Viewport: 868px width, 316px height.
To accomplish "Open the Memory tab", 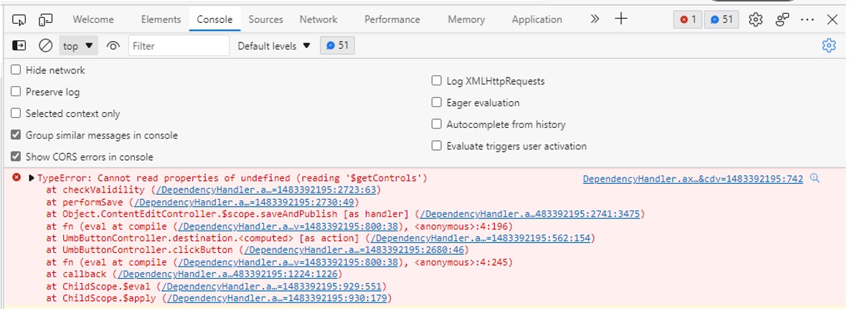I will coord(466,19).
